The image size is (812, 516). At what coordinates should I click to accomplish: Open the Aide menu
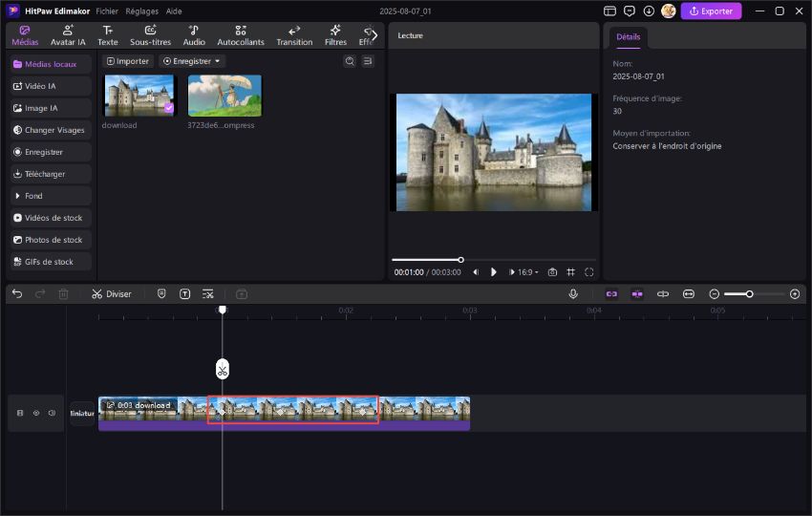click(174, 11)
